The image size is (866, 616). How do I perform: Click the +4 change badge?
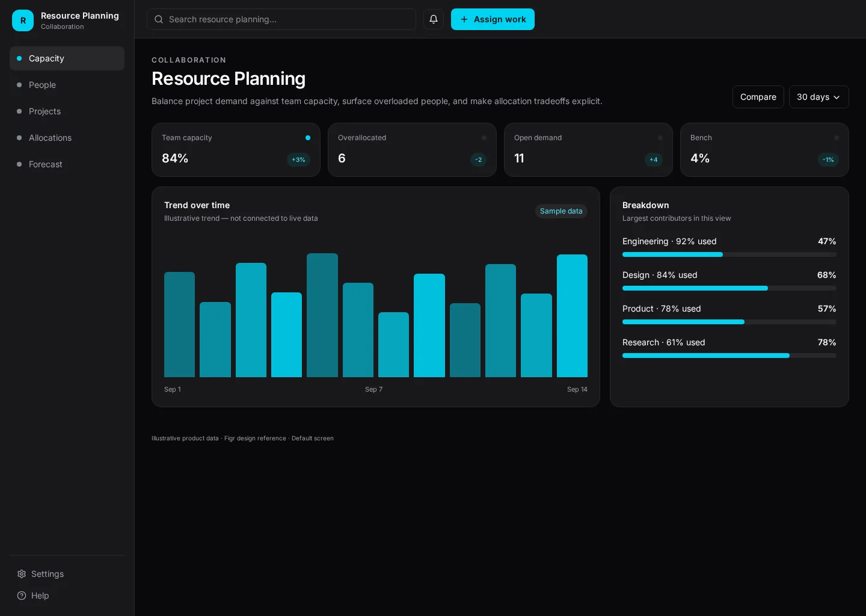(x=653, y=159)
